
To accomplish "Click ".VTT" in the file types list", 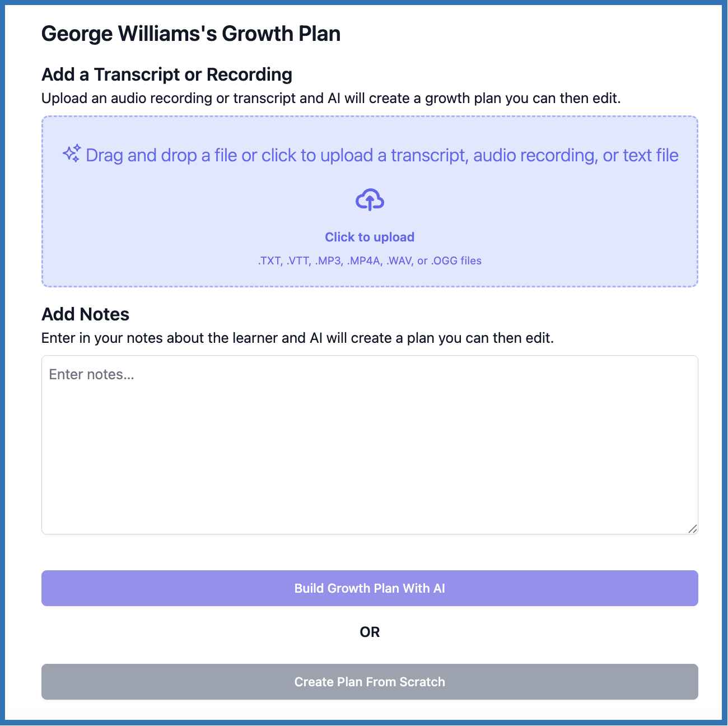I will [298, 261].
